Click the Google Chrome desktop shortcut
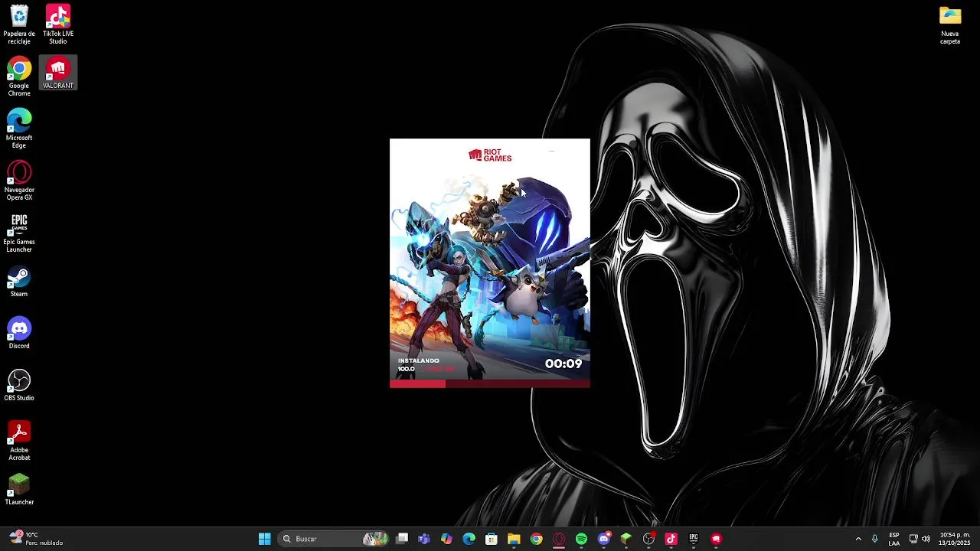This screenshot has height=551, width=980. (19, 77)
